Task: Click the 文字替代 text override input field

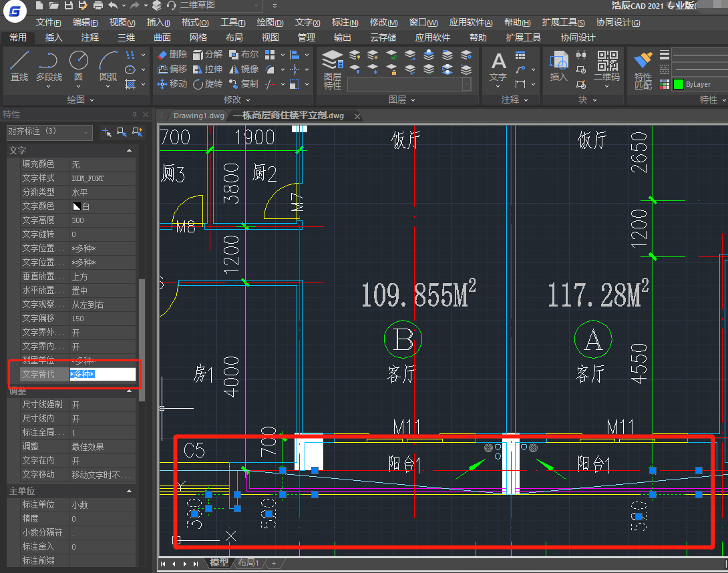Action: 103,374
